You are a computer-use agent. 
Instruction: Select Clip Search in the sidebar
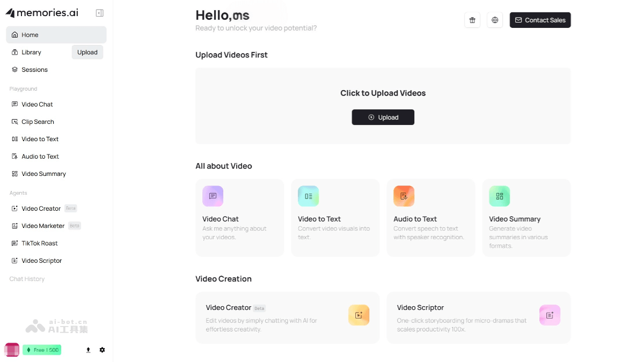point(38,122)
